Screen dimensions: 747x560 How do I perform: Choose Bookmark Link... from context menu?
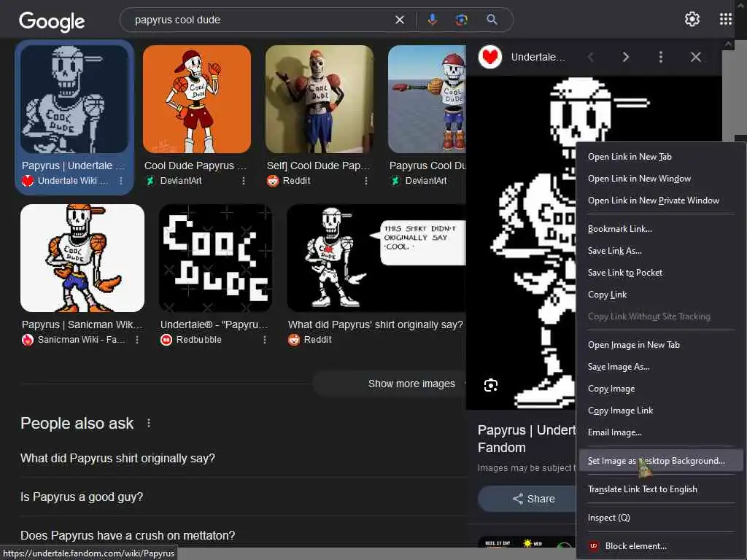(660, 229)
